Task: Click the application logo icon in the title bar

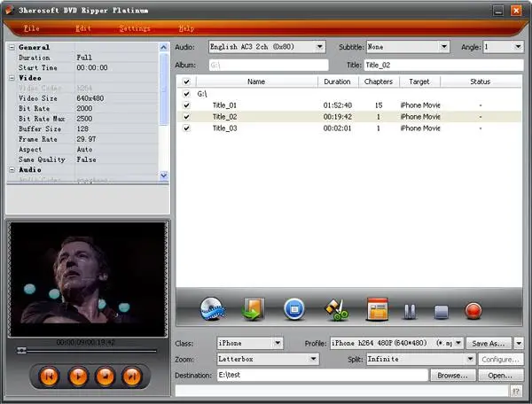Action: pyautogui.click(x=9, y=10)
